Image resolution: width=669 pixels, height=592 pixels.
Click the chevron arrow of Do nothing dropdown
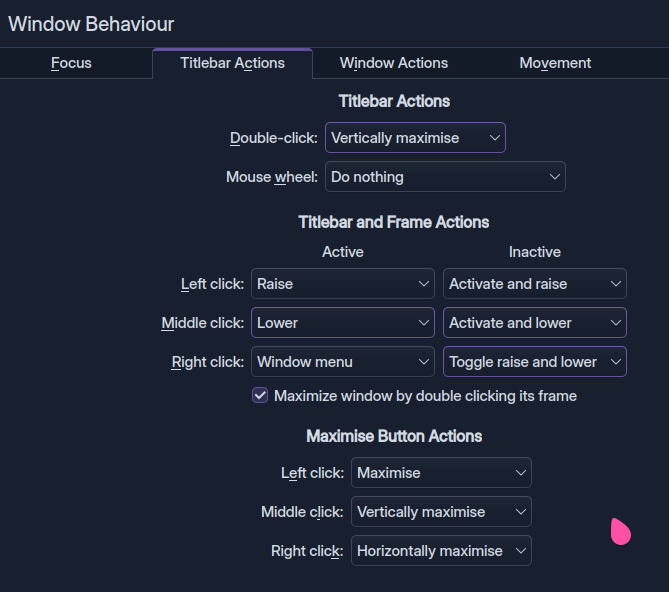pos(555,177)
